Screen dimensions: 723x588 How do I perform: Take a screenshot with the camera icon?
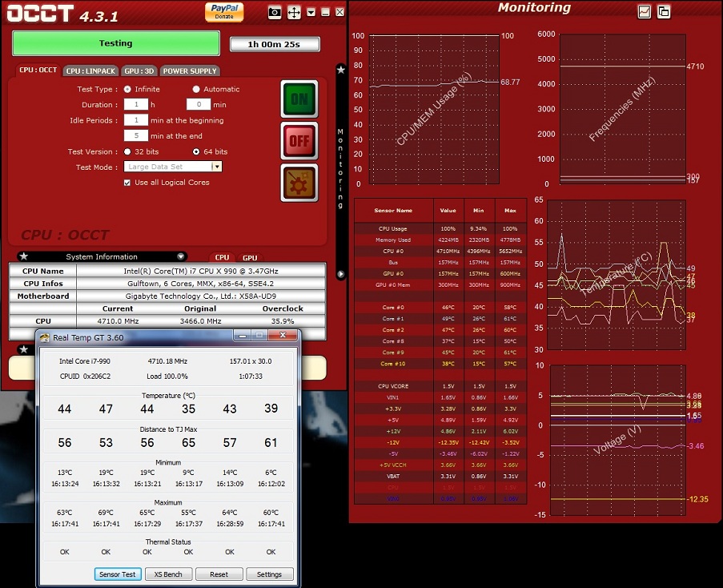[x=275, y=13]
